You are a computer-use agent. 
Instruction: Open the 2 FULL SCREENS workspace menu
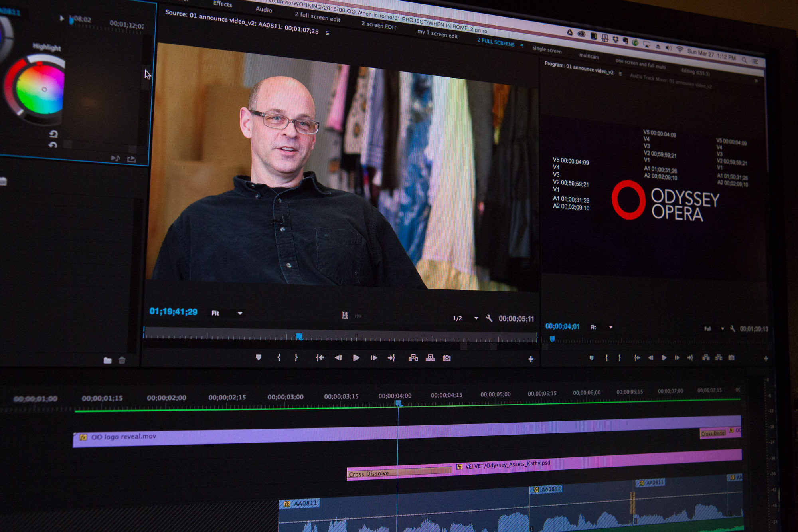point(522,45)
